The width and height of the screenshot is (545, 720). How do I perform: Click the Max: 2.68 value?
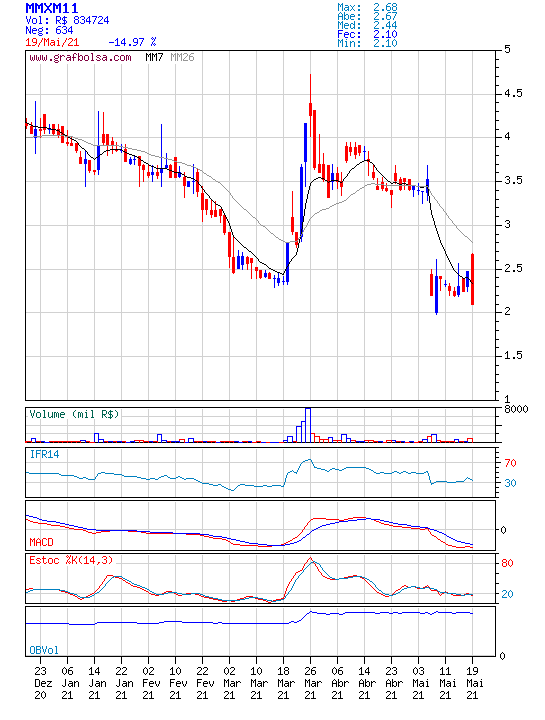pos(367,7)
